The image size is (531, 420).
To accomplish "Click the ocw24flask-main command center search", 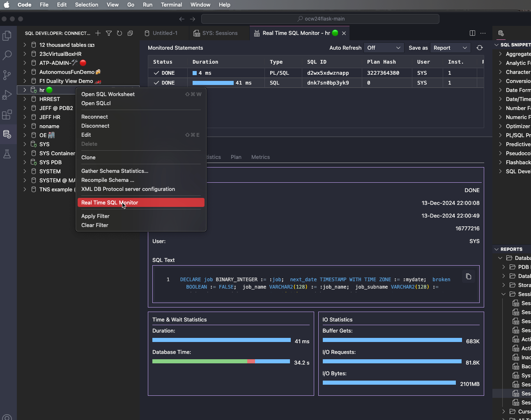I will point(320,19).
